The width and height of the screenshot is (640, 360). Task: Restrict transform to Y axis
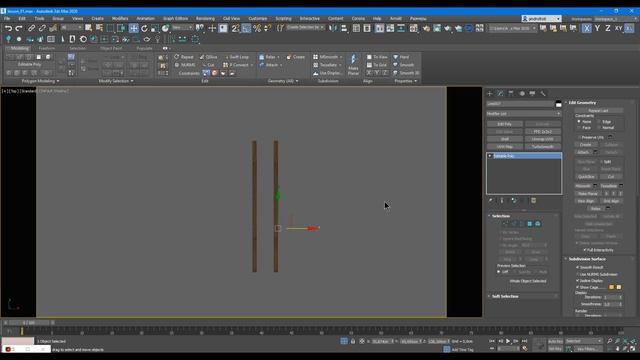(598, 28)
